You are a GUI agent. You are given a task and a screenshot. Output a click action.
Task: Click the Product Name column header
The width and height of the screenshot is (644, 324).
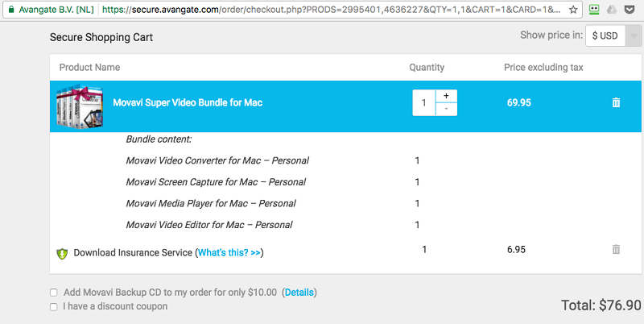tap(89, 68)
